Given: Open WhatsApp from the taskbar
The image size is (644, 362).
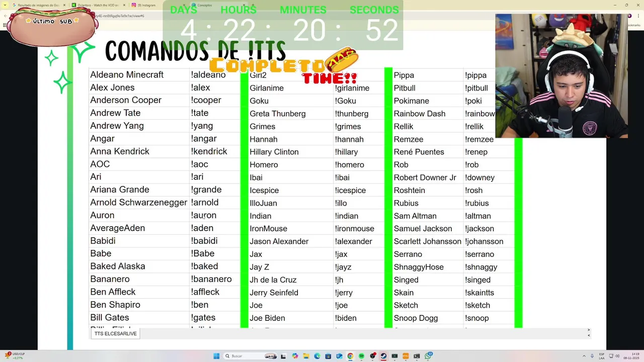Looking at the screenshot, I should click(x=428, y=356).
